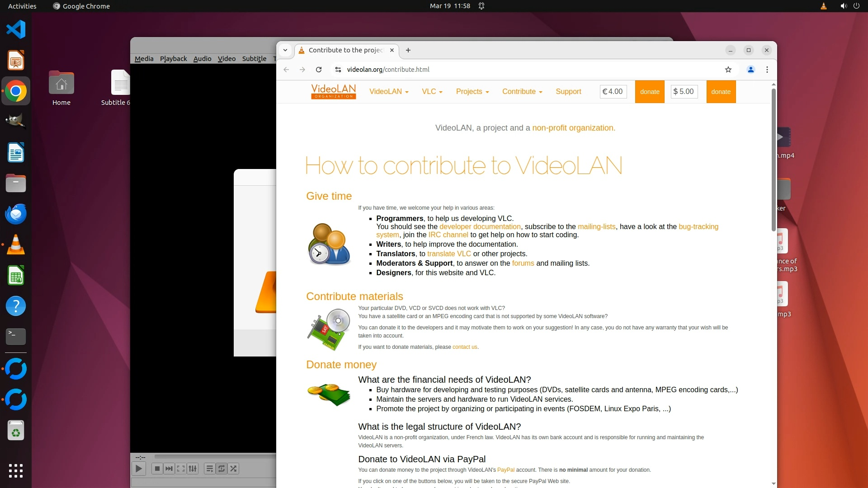
Task: Open VLC Audio menu
Action: coord(202,59)
